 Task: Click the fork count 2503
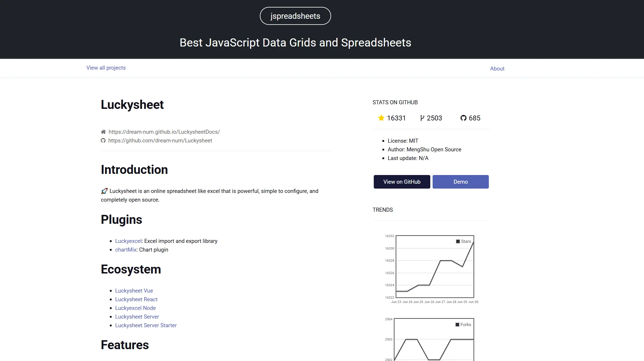point(434,118)
